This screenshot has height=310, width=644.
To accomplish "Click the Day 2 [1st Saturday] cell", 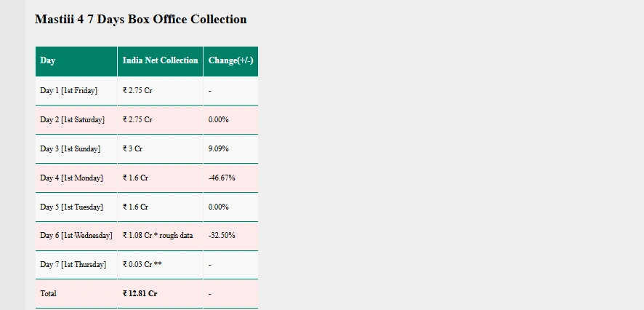I will click(72, 120).
